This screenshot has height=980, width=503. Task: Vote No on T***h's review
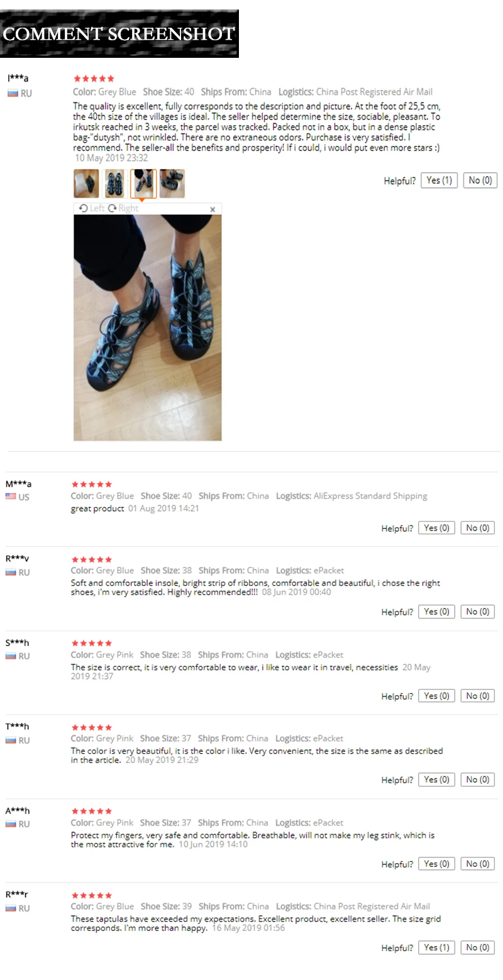(x=478, y=779)
